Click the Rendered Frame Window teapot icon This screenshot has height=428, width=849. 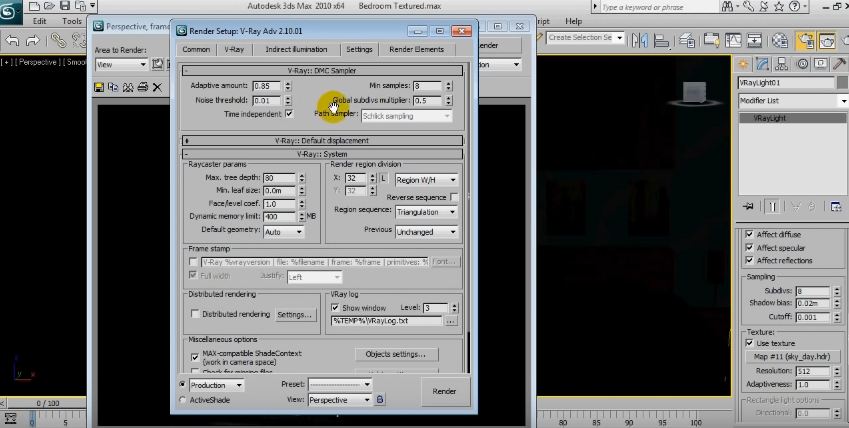(827, 40)
